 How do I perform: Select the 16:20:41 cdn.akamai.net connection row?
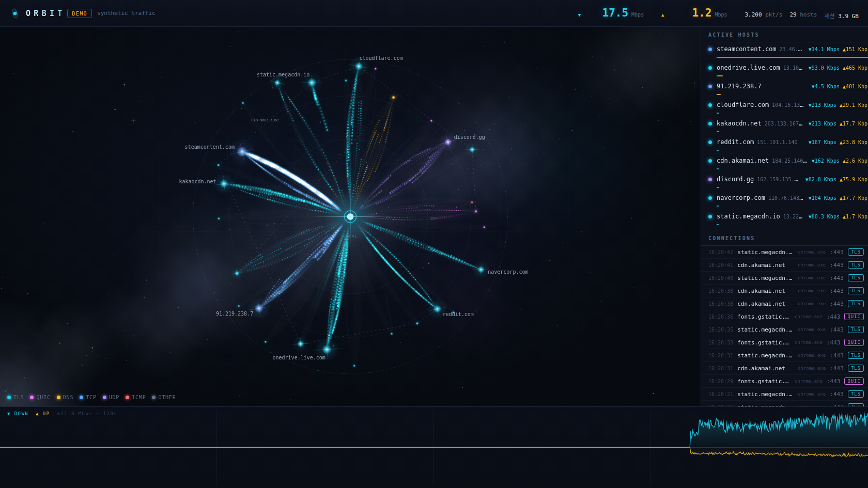[784, 265]
